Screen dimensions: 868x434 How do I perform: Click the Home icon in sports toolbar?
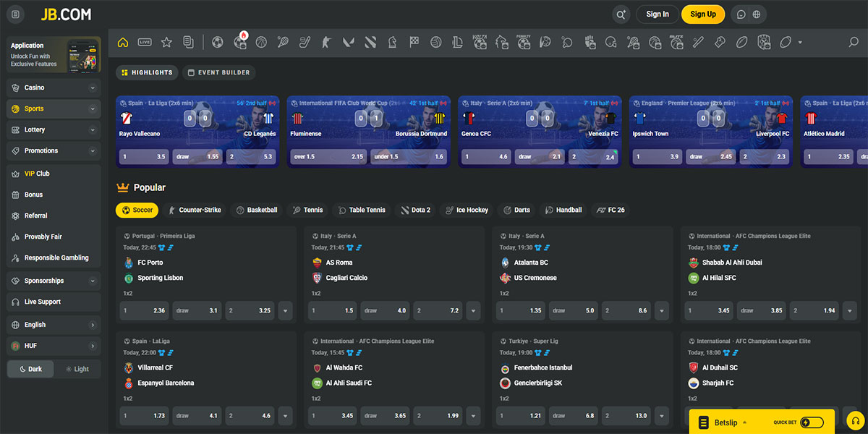pyautogui.click(x=123, y=43)
